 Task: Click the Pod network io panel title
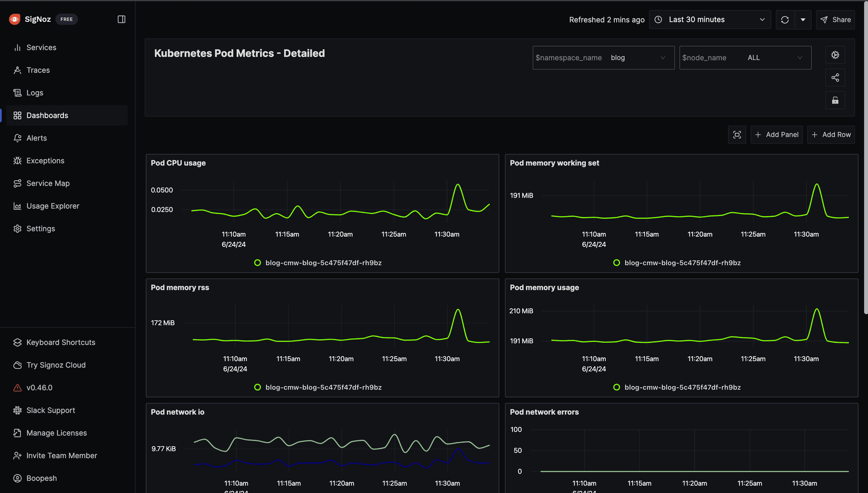178,412
